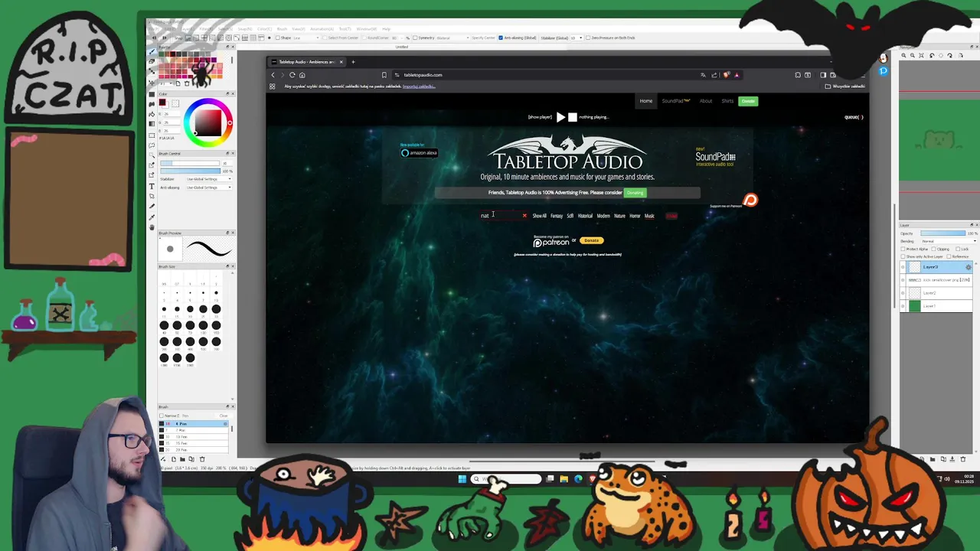Click the share icon in address bar
The image size is (980, 551).
tap(714, 75)
